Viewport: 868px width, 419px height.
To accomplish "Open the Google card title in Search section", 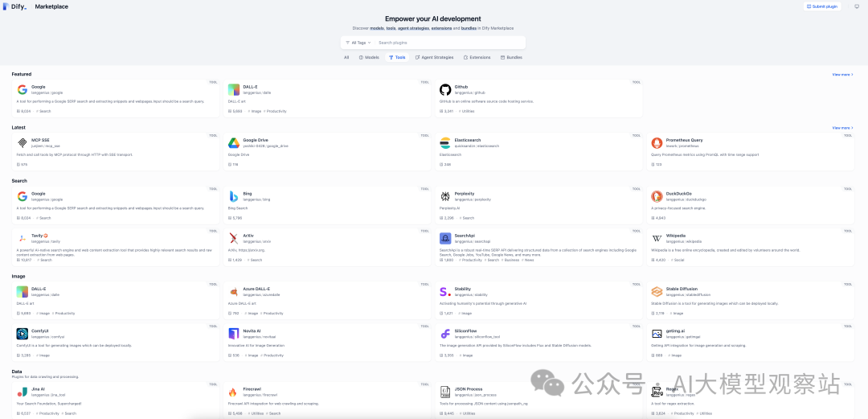I will point(39,194).
